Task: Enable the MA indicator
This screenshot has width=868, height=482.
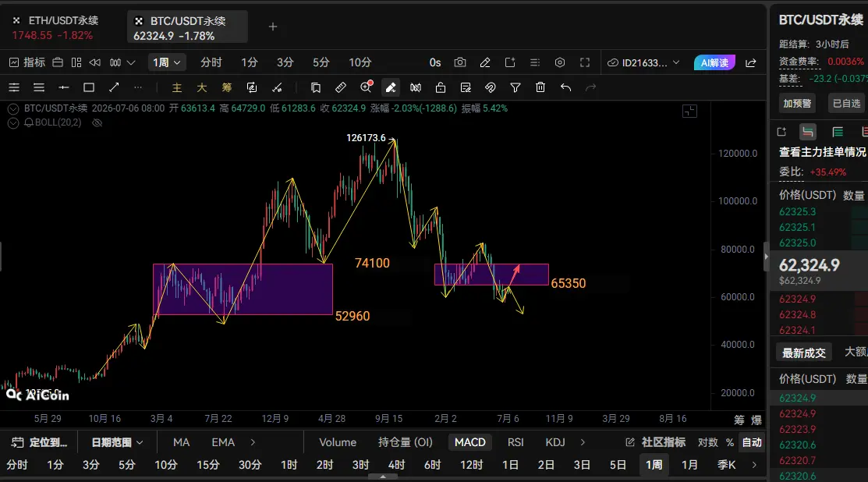Action: click(x=181, y=442)
